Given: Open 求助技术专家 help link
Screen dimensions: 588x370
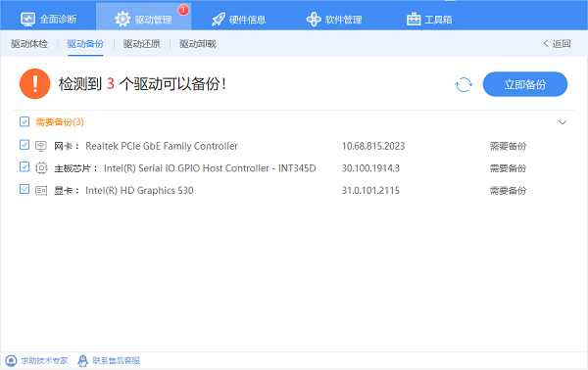Looking at the screenshot, I should [44, 360].
